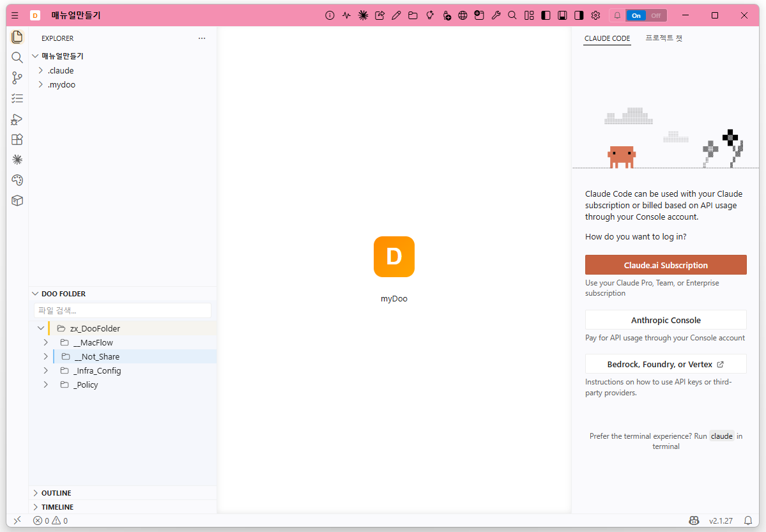Click the pencil edit icon in the title bar
Image resolution: width=766 pixels, height=532 pixels.
396,15
